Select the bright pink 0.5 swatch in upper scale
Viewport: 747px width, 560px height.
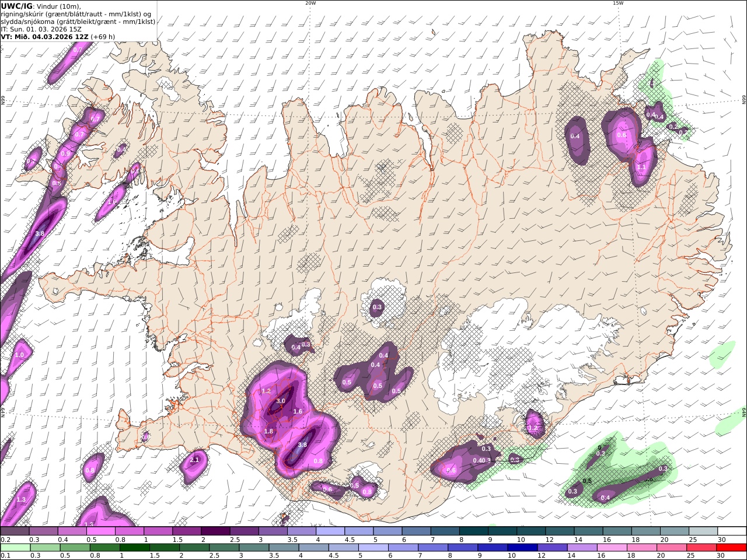click(101, 531)
